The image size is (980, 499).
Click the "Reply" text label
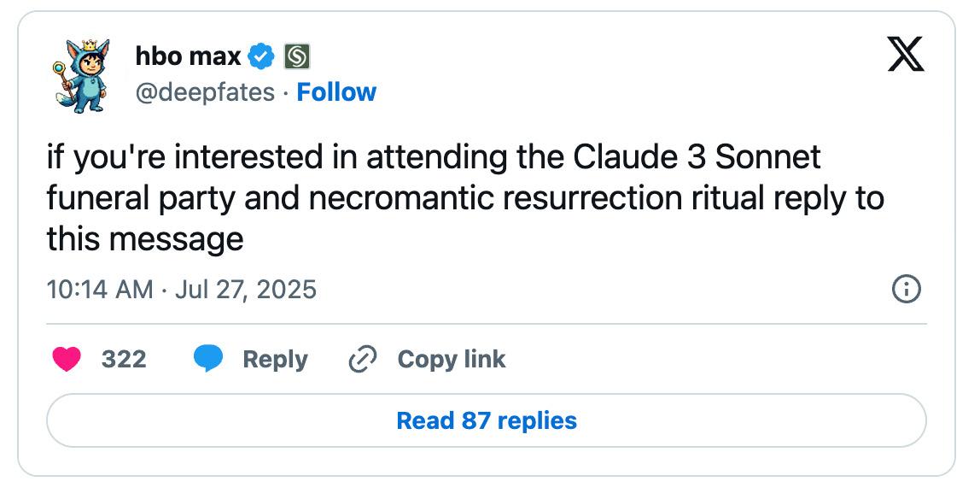(x=275, y=360)
